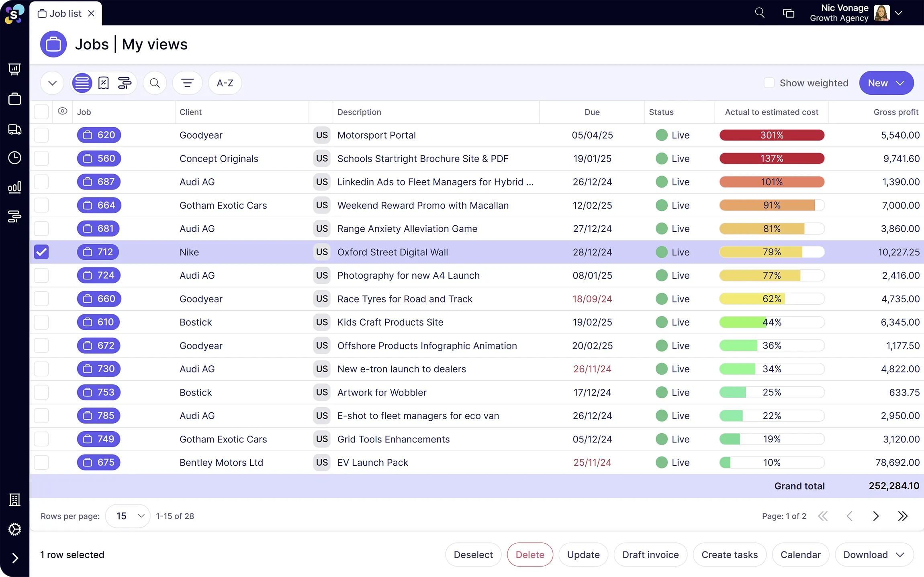The width and height of the screenshot is (924, 577).
Task: Switch to the percentage document view icon
Action: point(104,83)
